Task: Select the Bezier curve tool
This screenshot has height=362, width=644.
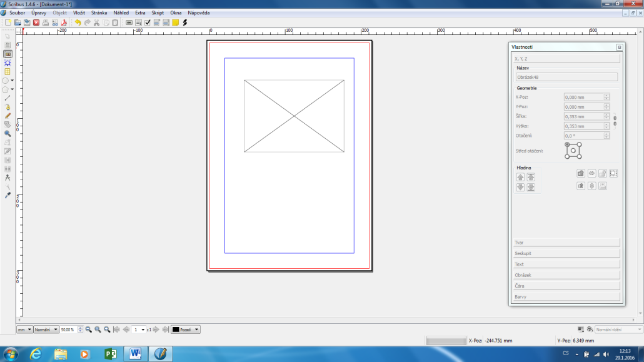Action: [8, 107]
